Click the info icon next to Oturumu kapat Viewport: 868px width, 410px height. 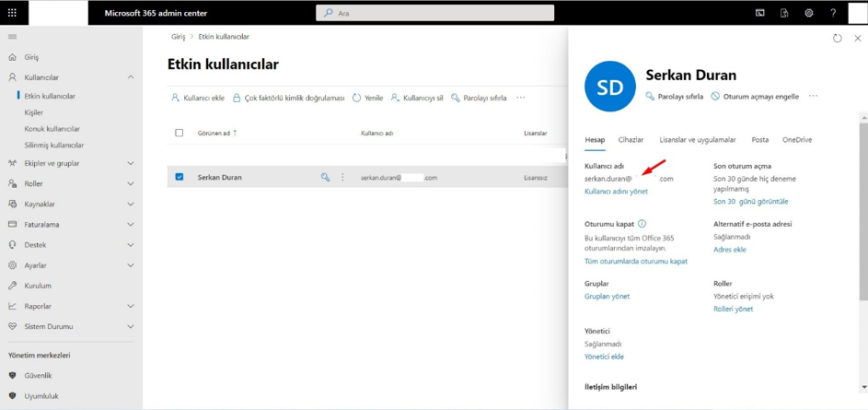pyautogui.click(x=642, y=224)
